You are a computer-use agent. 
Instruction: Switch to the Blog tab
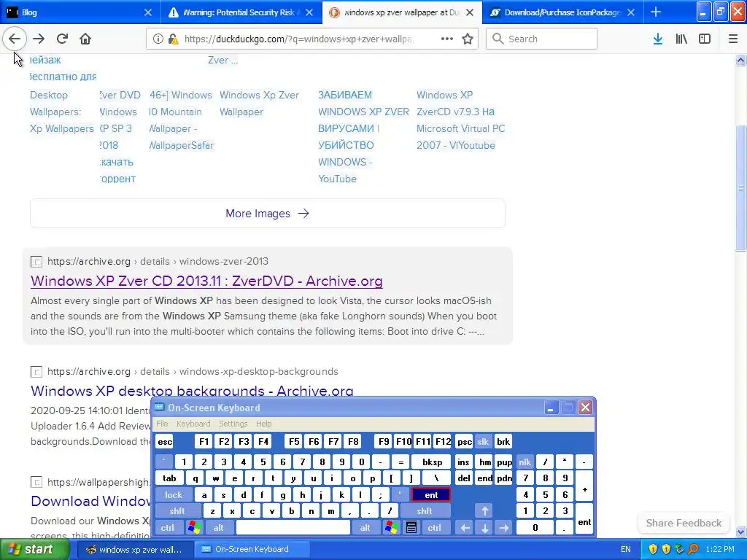click(80, 12)
